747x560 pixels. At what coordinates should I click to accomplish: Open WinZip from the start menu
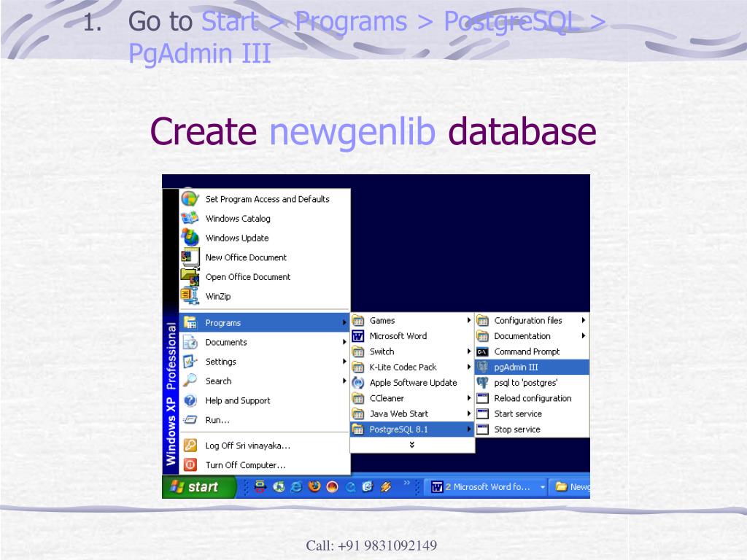(264, 297)
